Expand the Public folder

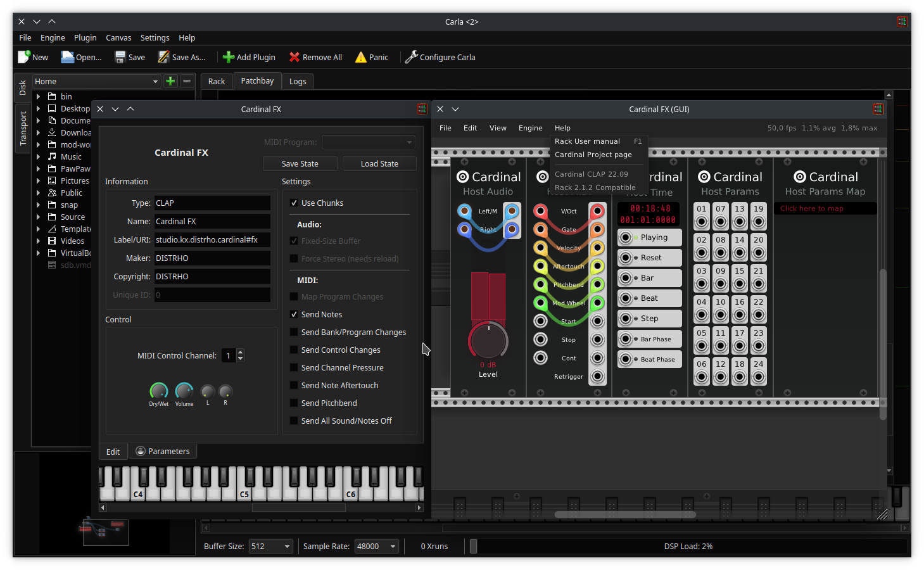[x=38, y=193]
